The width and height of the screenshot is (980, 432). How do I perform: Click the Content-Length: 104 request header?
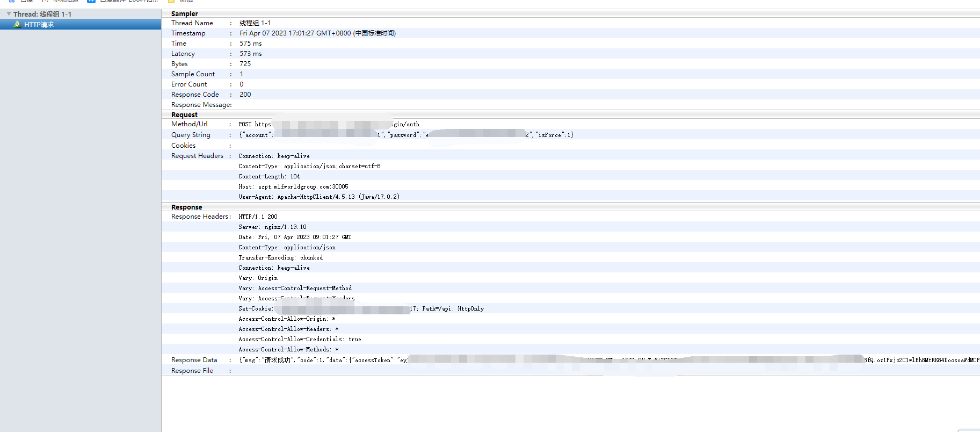[x=269, y=176]
